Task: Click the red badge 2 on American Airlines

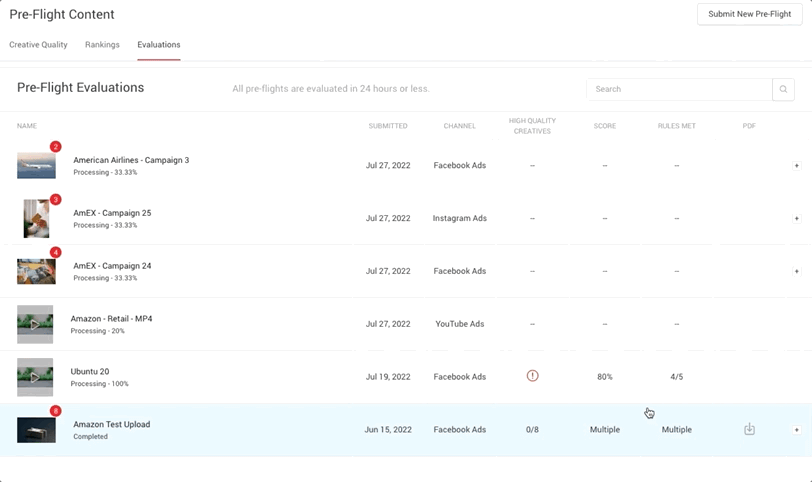Action: point(55,147)
